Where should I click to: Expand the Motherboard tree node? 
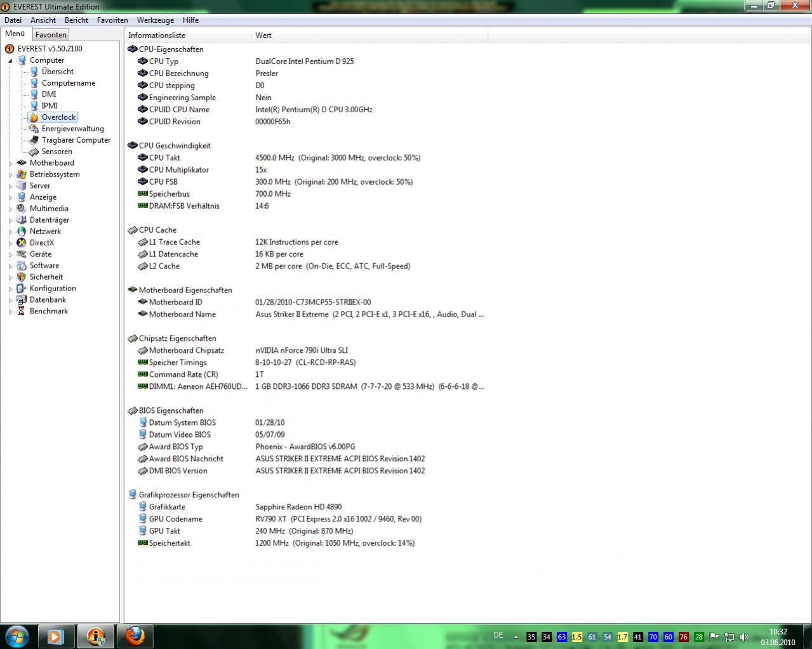tap(10, 164)
